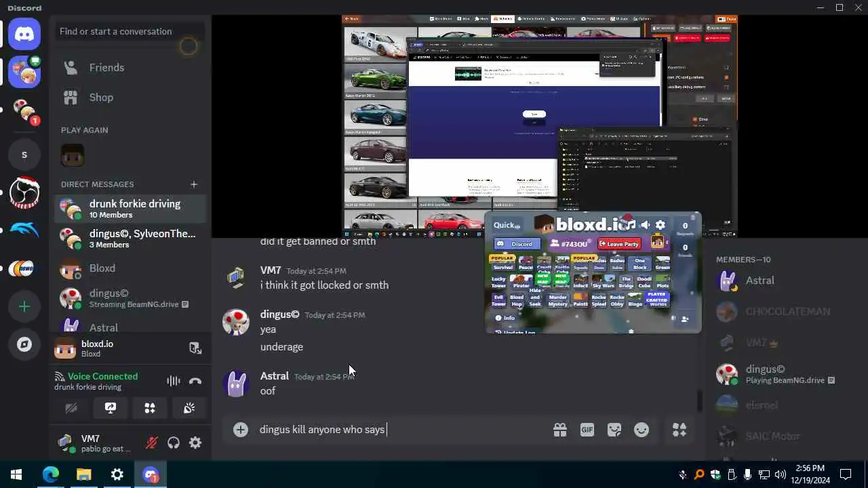The width and height of the screenshot is (868, 488).
Task: Click Discord button in bloxd.io overlay
Action: (x=517, y=244)
